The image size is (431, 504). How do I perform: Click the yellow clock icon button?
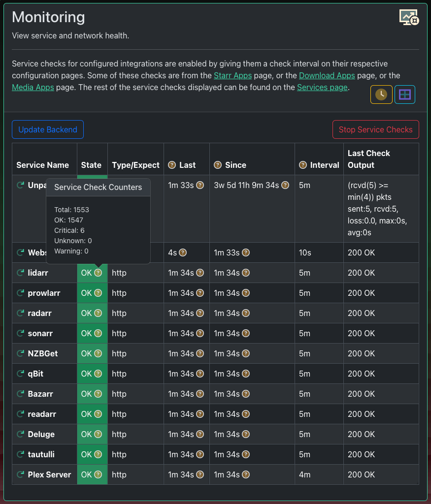pos(381,94)
